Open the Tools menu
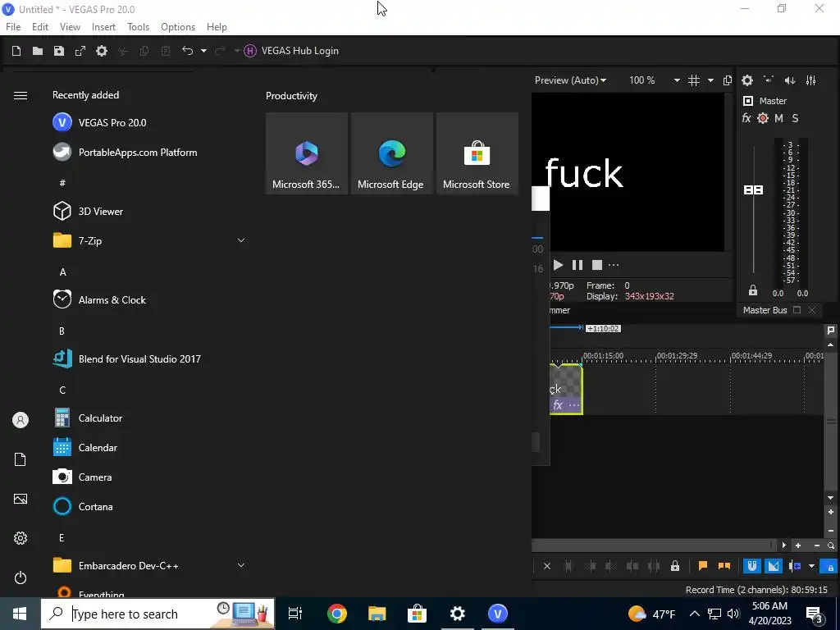Image resolution: width=840 pixels, height=630 pixels. coord(138,27)
